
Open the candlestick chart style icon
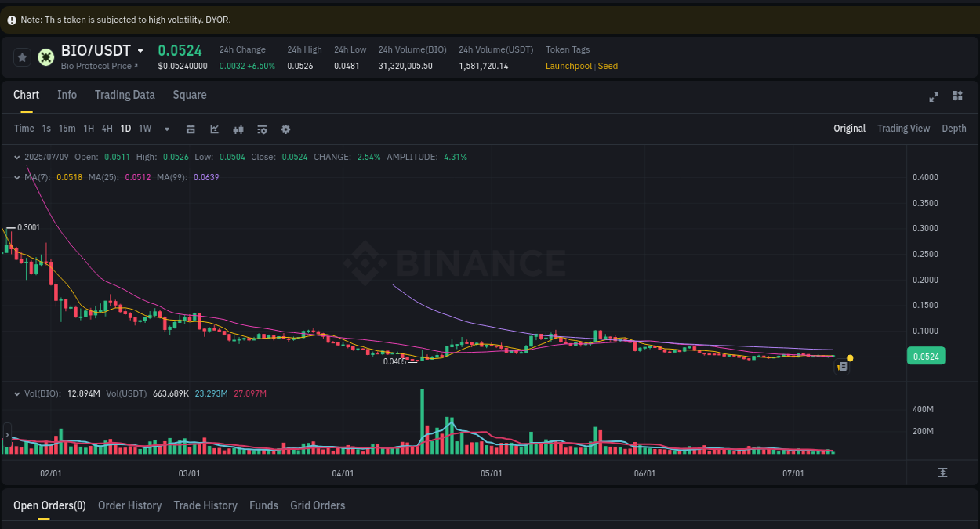tap(238, 129)
